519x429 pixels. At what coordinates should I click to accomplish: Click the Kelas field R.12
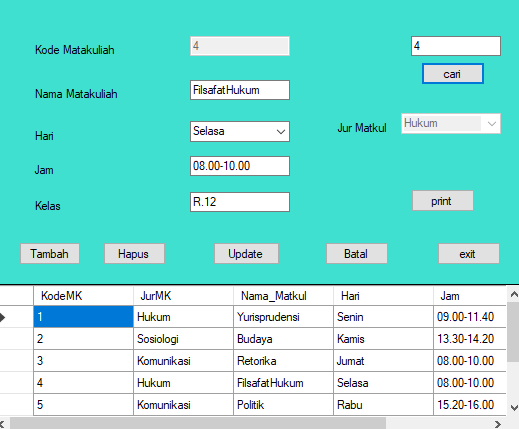pyautogui.click(x=240, y=202)
